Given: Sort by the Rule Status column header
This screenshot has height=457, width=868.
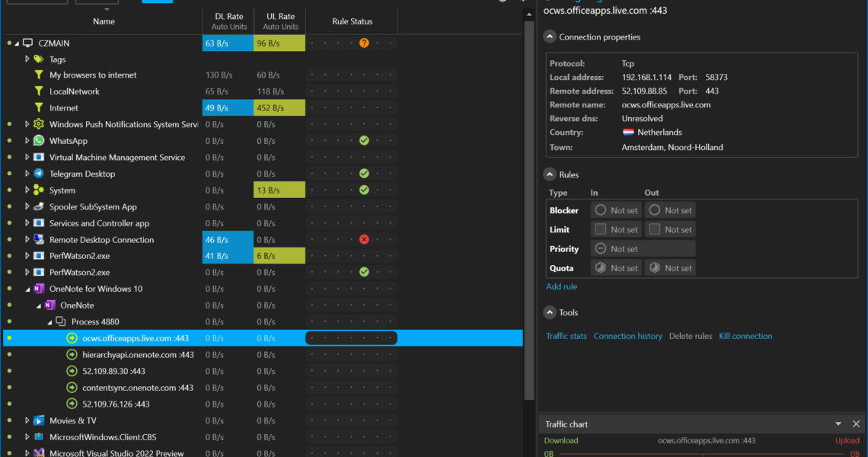Looking at the screenshot, I should coord(352,21).
